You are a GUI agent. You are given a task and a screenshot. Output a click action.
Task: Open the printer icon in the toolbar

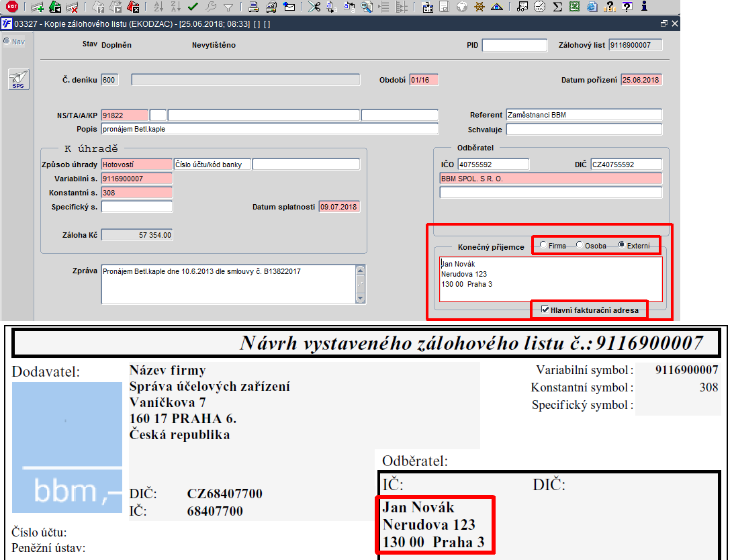(253, 7)
